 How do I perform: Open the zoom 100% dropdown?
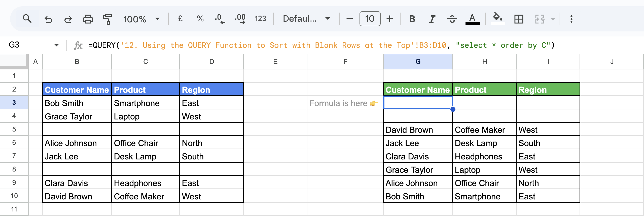(x=142, y=19)
